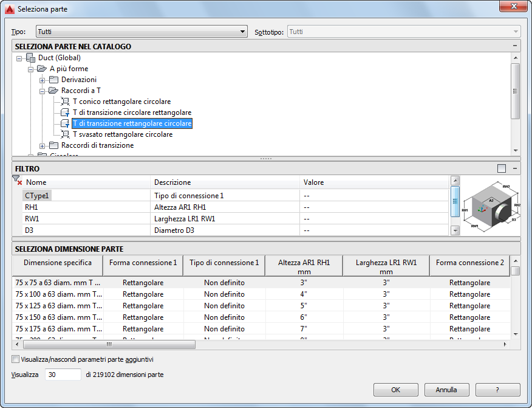This screenshot has width=532, height=408.
Task: Click the Valore cell for Diametro D3
Action: click(x=374, y=230)
